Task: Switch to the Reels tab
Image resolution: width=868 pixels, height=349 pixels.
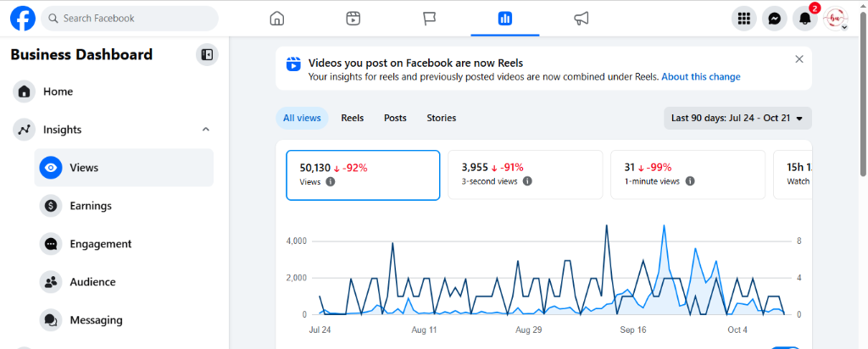Action: pos(353,119)
